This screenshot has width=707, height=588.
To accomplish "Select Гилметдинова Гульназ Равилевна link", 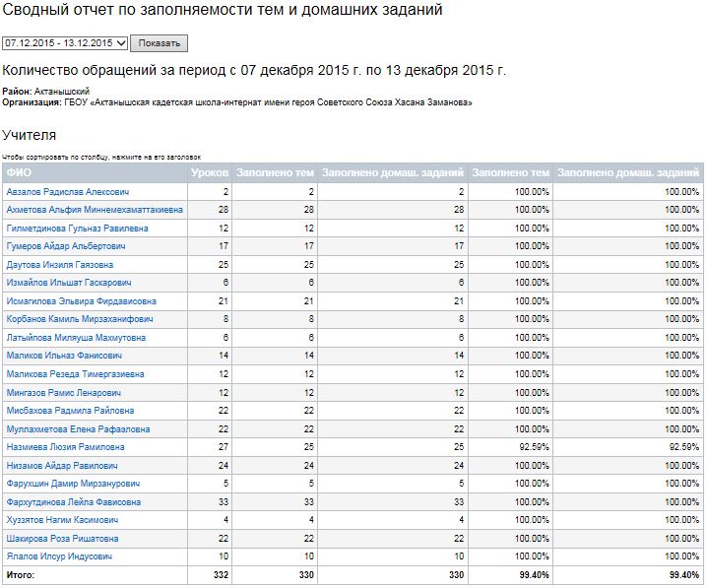I will [77, 229].
